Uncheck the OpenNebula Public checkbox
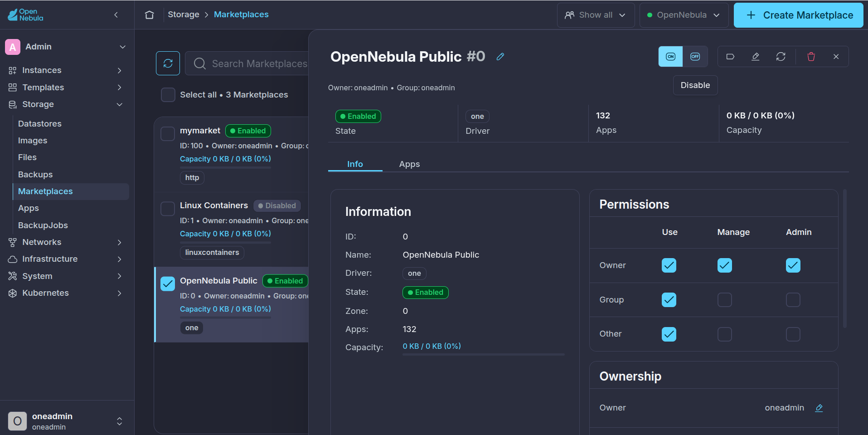This screenshot has height=435, width=868. (168, 284)
